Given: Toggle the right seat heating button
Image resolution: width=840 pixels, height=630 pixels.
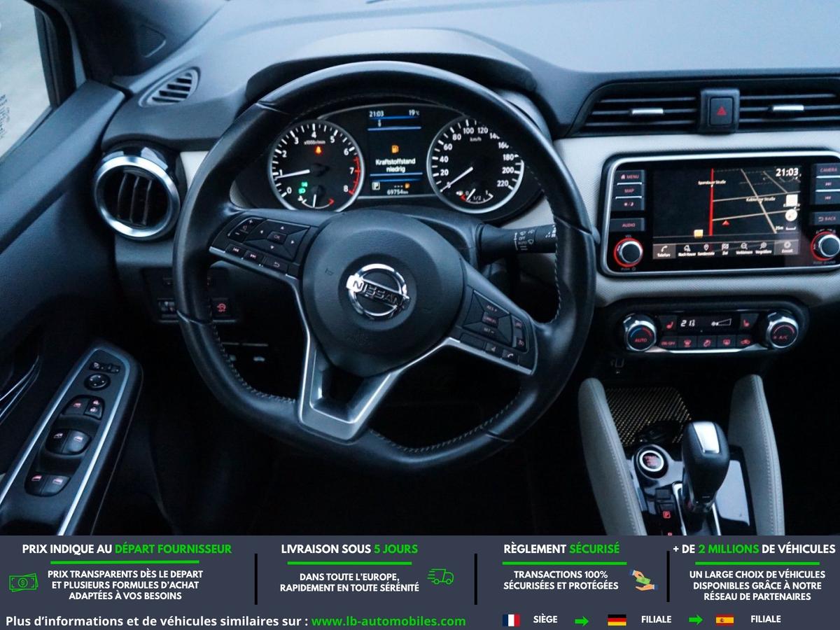Looking at the screenshot, I should click(749, 323).
